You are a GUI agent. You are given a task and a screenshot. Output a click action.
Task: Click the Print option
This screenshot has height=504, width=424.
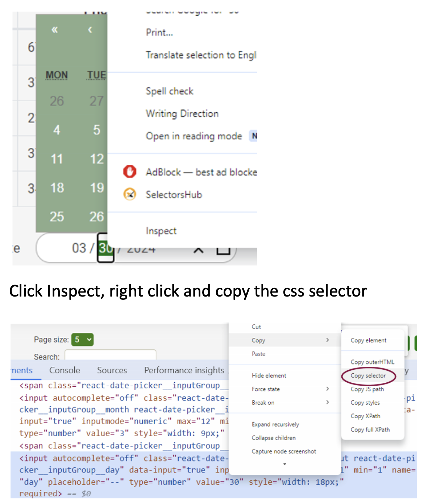(x=159, y=32)
